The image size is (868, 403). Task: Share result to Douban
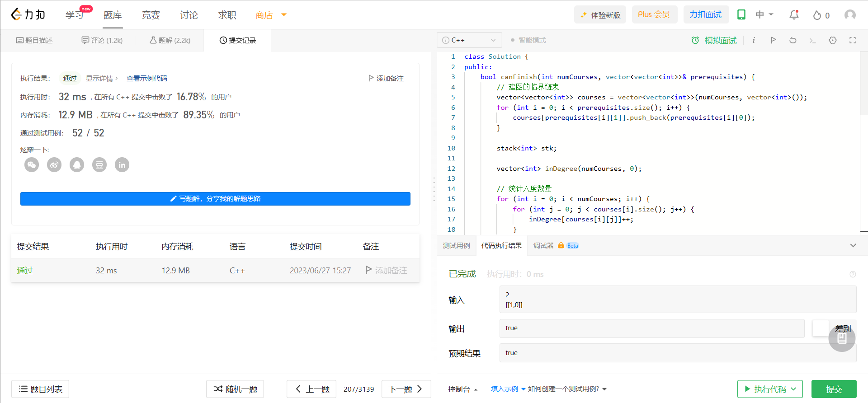coord(99,165)
